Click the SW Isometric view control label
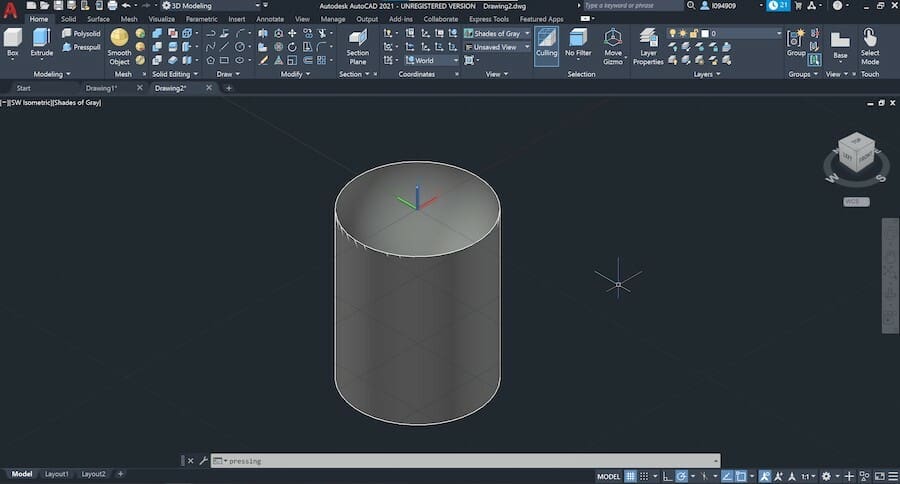This screenshot has height=484, width=900. (x=30, y=103)
